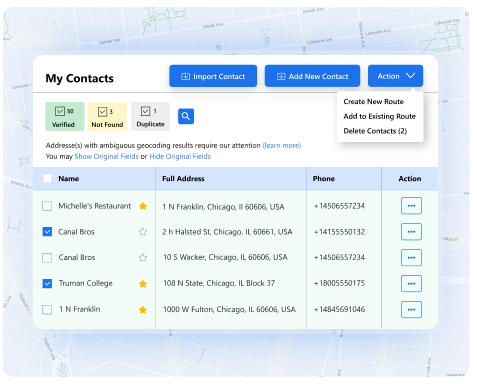Toggle the Verified filter chip
The height and width of the screenshot is (384, 477).
65,116
